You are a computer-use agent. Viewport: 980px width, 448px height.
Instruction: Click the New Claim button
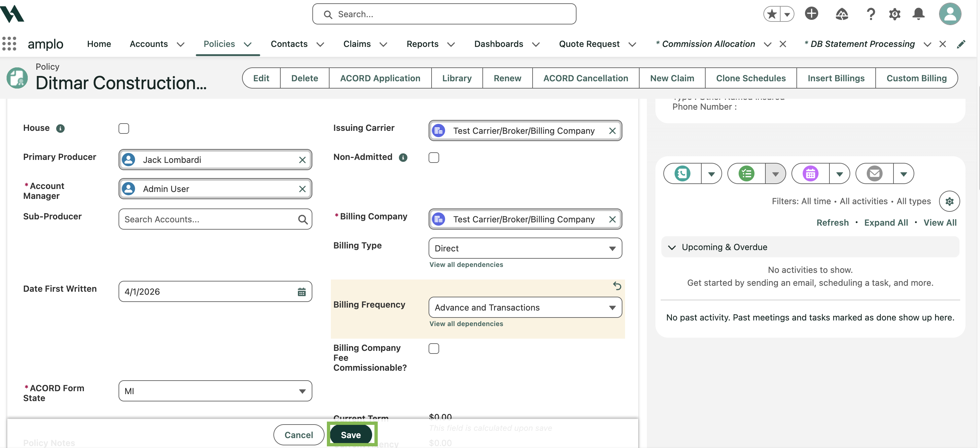672,78
